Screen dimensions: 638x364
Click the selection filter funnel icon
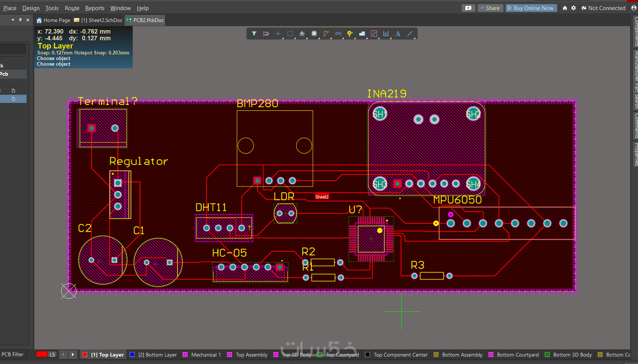[254, 34]
